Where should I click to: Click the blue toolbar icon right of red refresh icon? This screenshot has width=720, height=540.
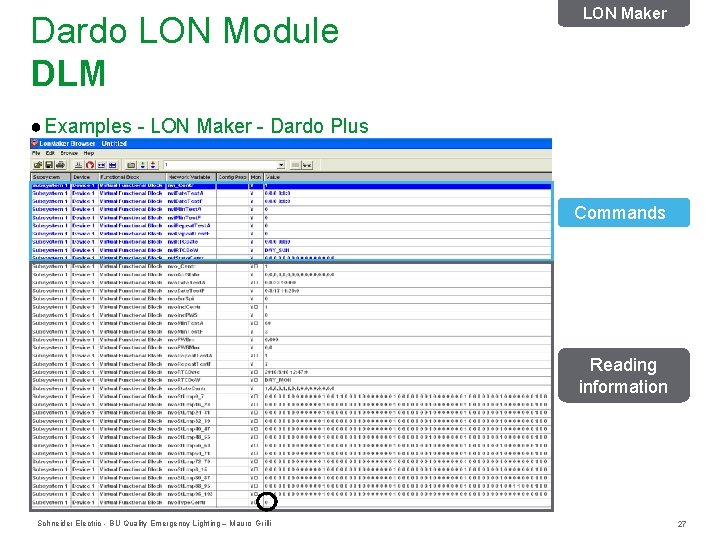coord(101,165)
